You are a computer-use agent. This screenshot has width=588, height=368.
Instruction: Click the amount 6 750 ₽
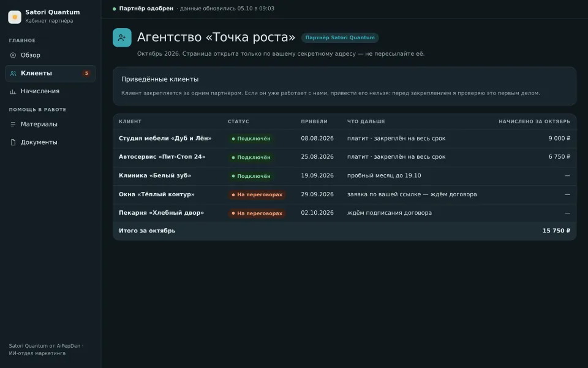coord(559,156)
